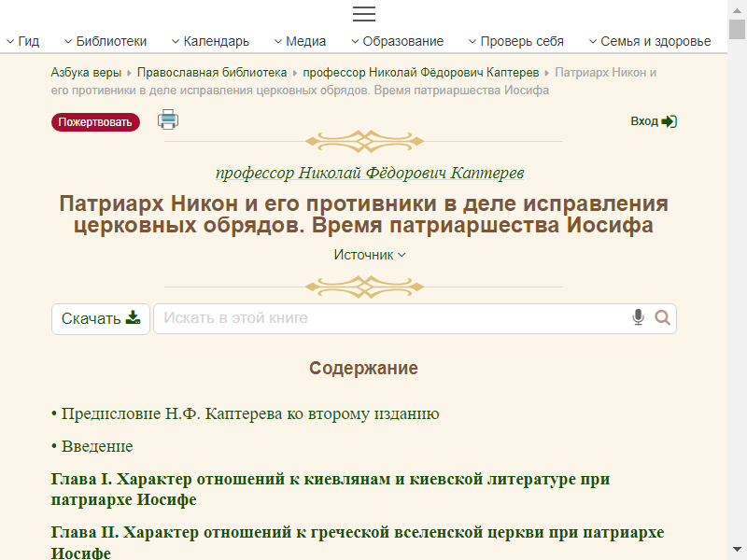Click the book title heading
This screenshot has height=560, width=747.
(363, 214)
